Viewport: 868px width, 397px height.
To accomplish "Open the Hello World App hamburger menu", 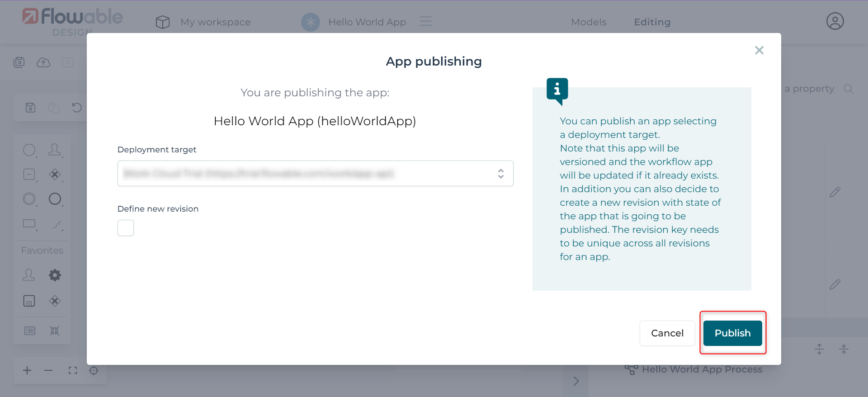I will coord(425,21).
